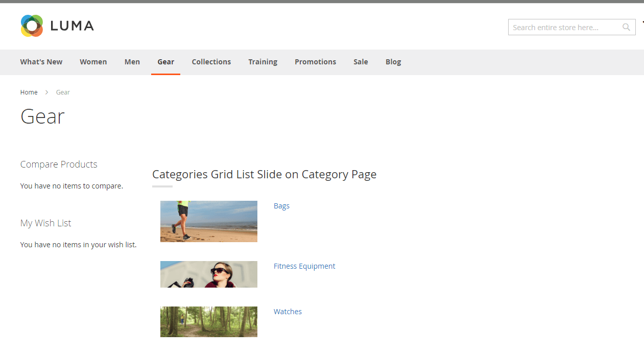Click the search magnifier icon
The width and height of the screenshot is (644, 353).
click(626, 28)
